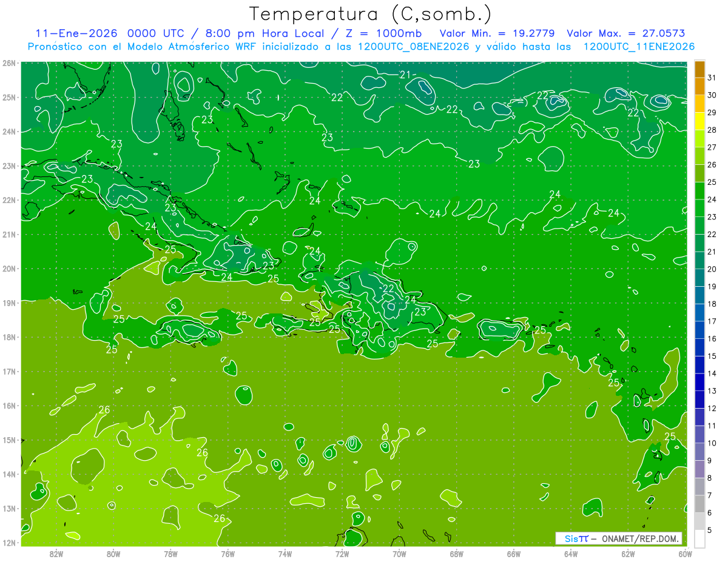Click the legend scale value 20
This screenshot has width=728, height=562.
711,269
